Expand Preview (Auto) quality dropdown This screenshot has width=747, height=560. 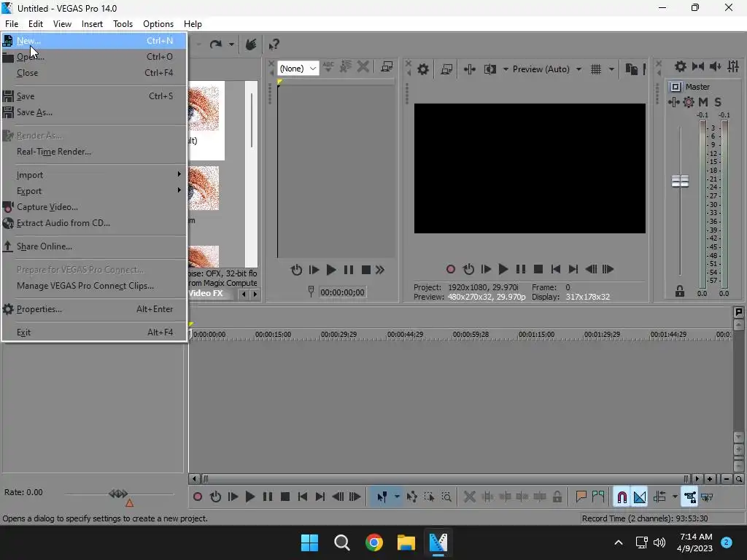[578, 69]
